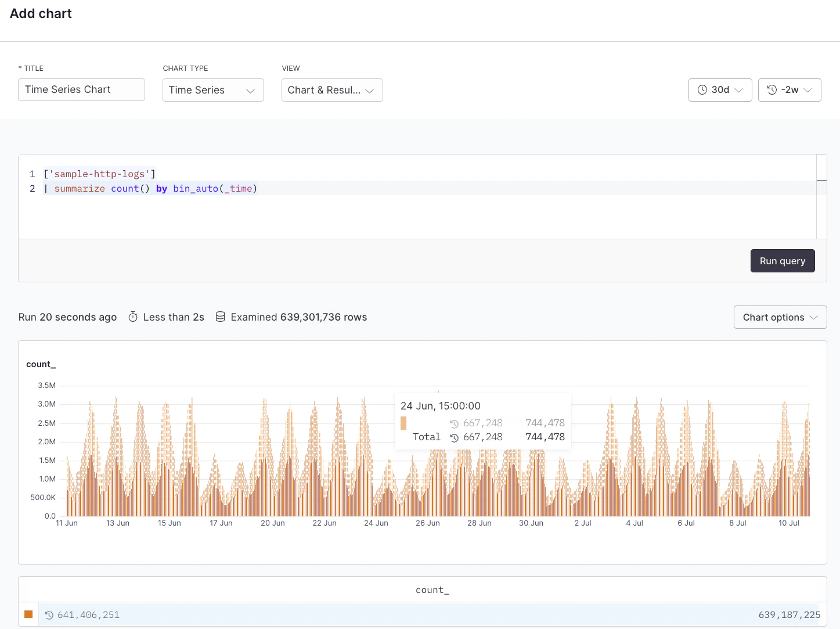The width and height of the screenshot is (840, 629).
Task: Open the Chart options menu
Action: point(780,317)
